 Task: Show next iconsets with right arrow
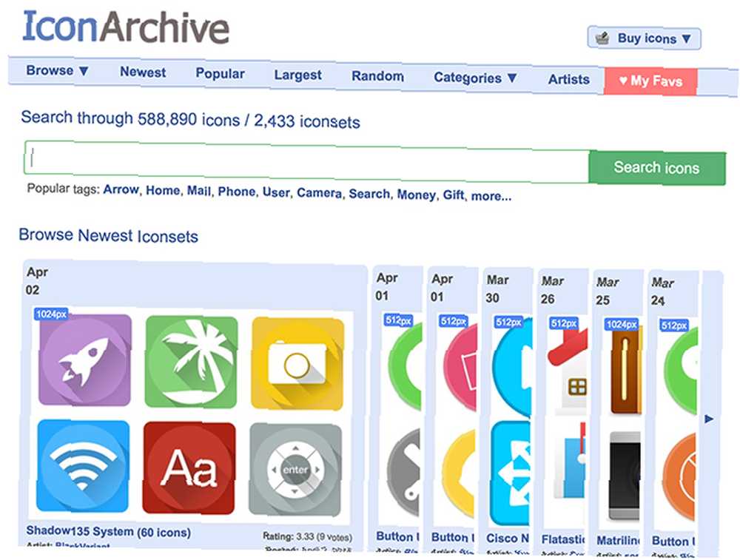pyautogui.click(x=709, y=419)
